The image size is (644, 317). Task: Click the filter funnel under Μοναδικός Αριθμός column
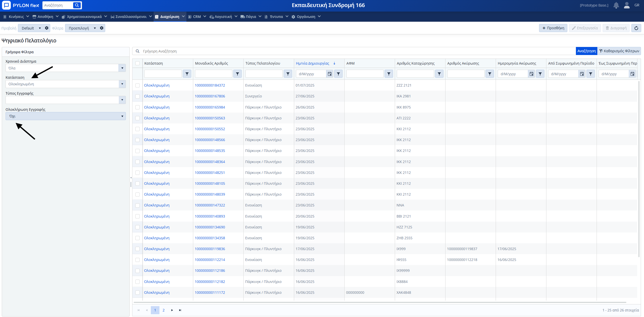[x=237, y=74]
